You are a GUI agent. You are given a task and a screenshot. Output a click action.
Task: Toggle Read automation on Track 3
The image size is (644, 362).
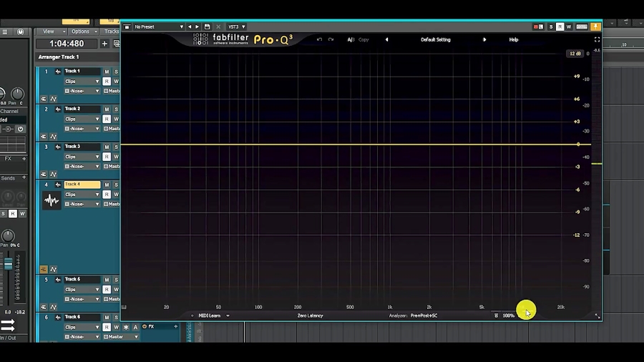pyautogui.click(x=107, y=157)
